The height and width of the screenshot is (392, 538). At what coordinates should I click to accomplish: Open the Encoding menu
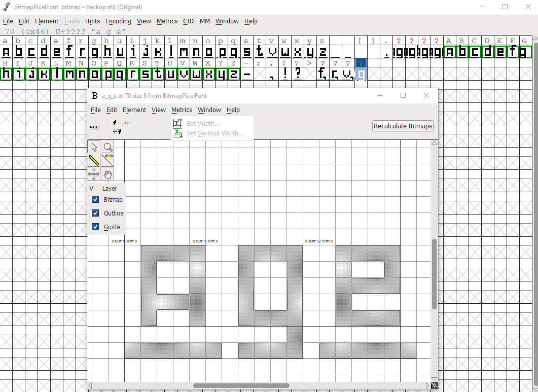tap(118, 21)
